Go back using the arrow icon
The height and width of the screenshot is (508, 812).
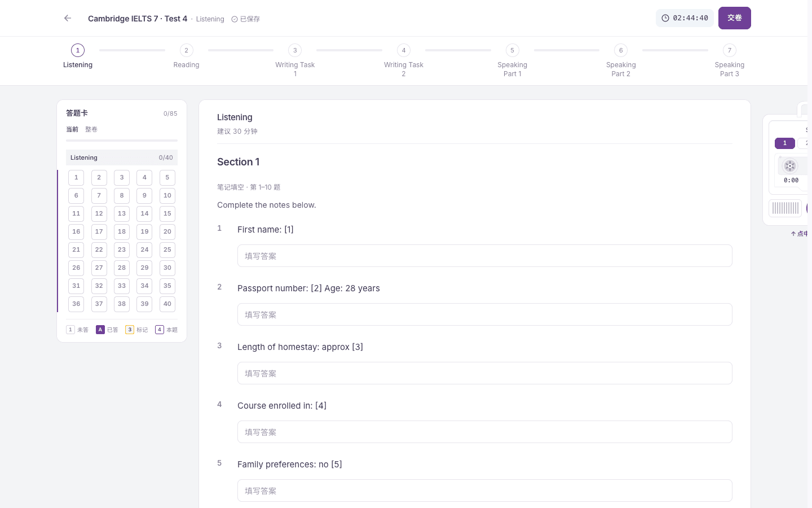coord(68,18)
